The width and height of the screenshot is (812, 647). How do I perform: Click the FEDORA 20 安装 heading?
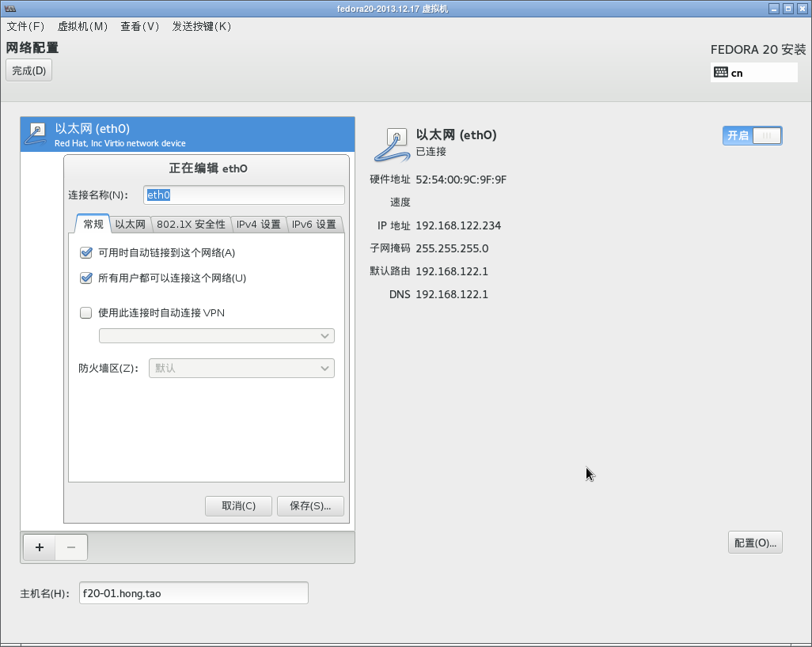(x=758, y=50)
